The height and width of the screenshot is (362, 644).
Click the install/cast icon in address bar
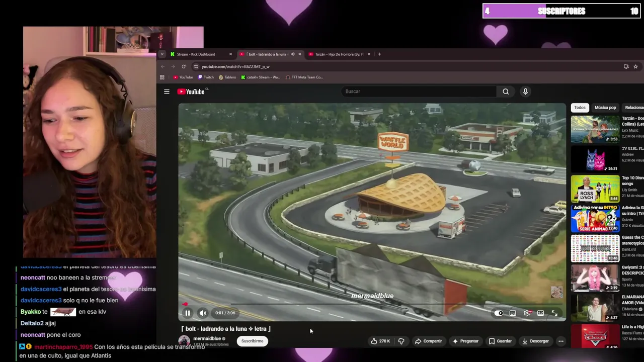click(x=626, y=66)
